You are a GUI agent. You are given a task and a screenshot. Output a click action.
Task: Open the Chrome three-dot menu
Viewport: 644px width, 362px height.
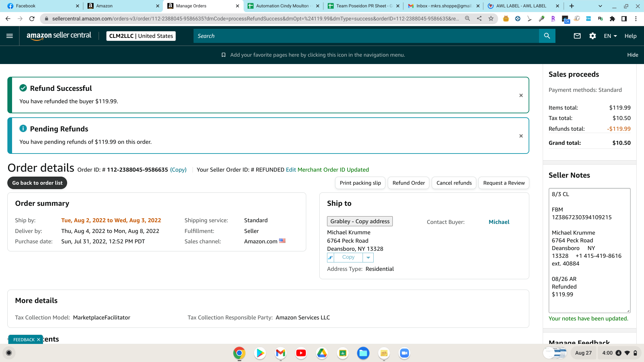point(636,19)
